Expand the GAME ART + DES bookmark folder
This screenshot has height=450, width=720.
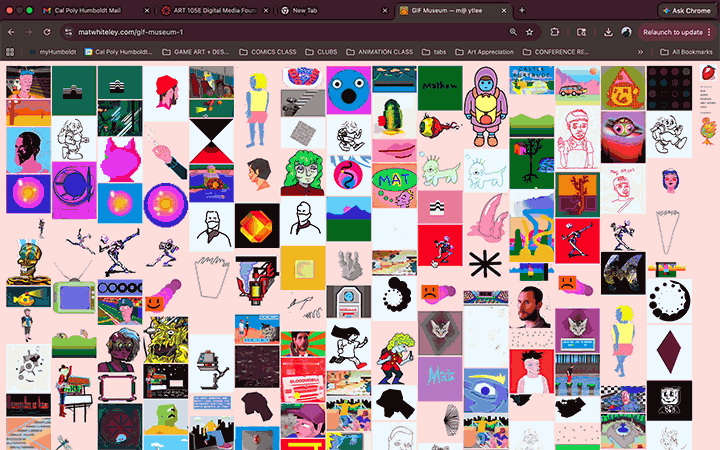tap(196, 52)
